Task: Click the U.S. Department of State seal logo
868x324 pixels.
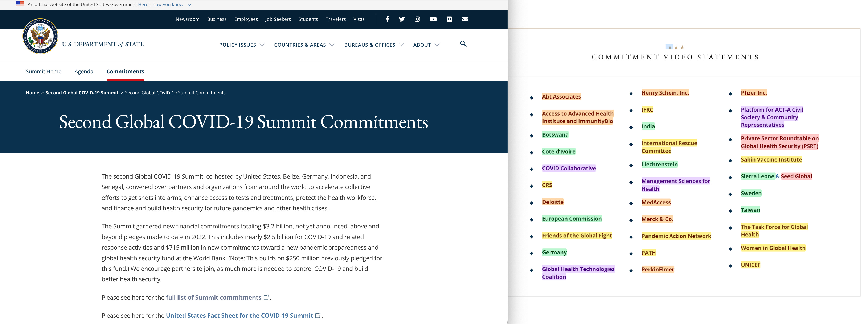Action: [40, 36]
